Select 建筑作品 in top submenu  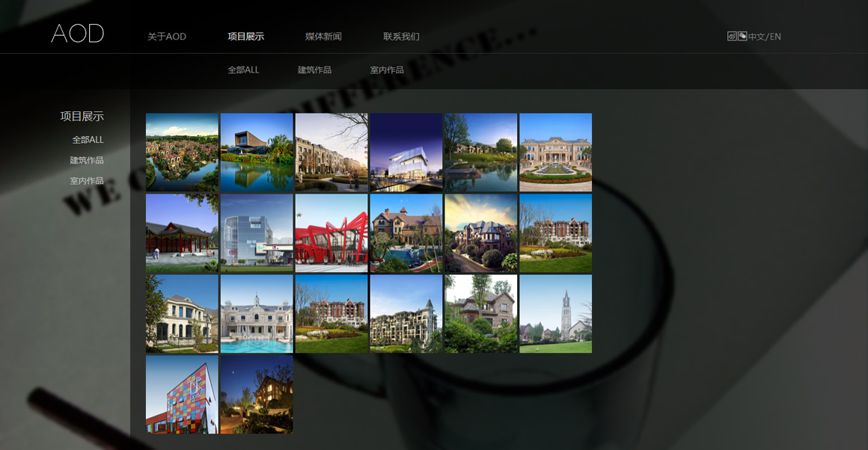[x=314, y=70]
